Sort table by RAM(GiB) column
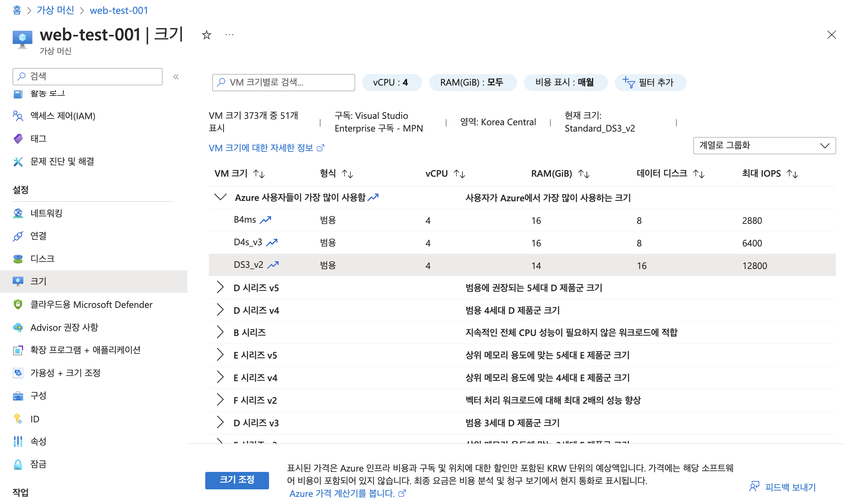The image size is (844, 504). click(584, 174)
